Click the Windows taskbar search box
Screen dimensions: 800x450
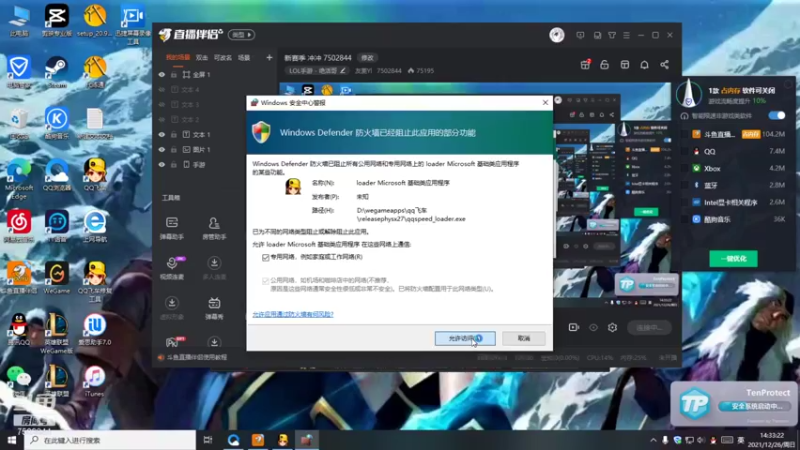pyautogui.click(x=110, y=440)
